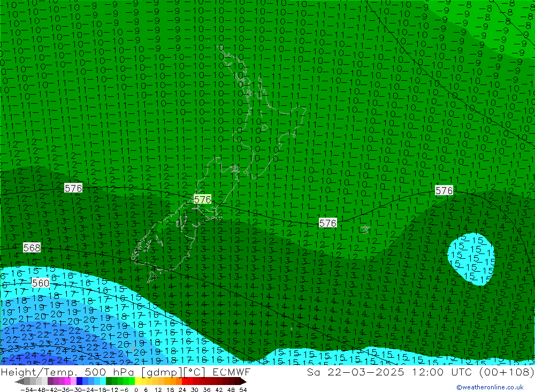
Task: Click the 560 height contour label
Action: point(41,283)
